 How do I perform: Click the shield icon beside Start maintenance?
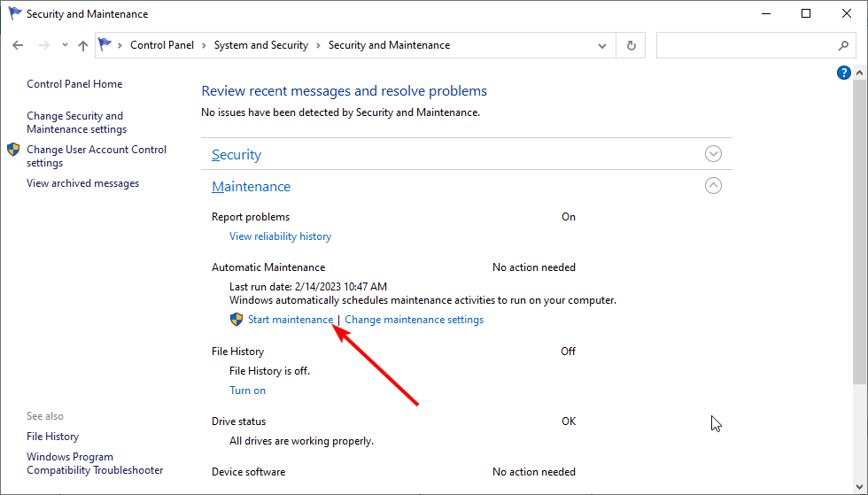[236, 320]
